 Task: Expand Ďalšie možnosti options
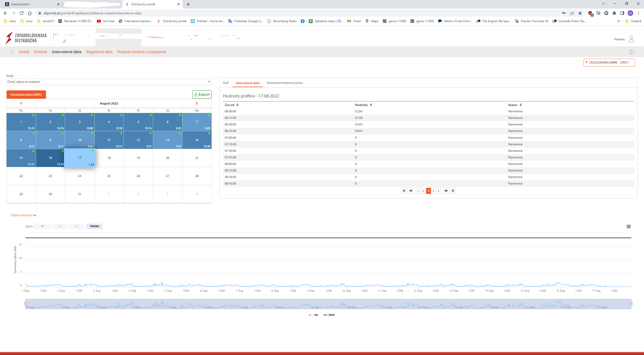[x=23, y=215]
